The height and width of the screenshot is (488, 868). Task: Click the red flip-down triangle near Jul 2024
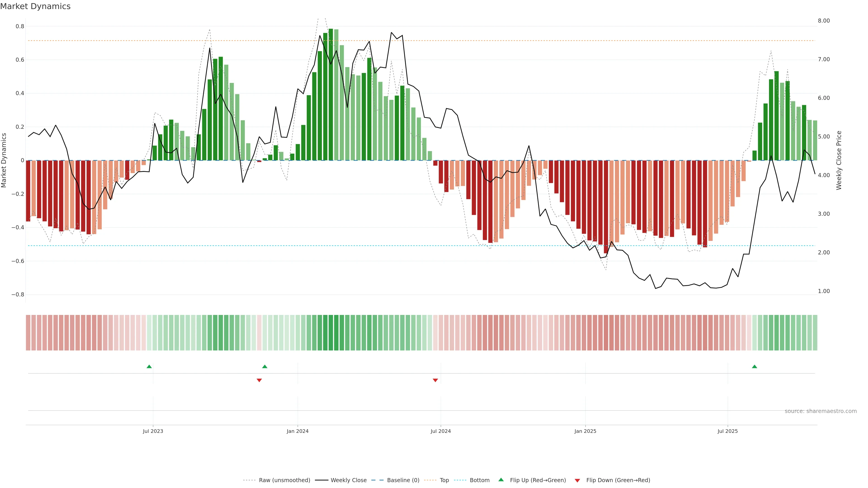click(x=435, y=380)
